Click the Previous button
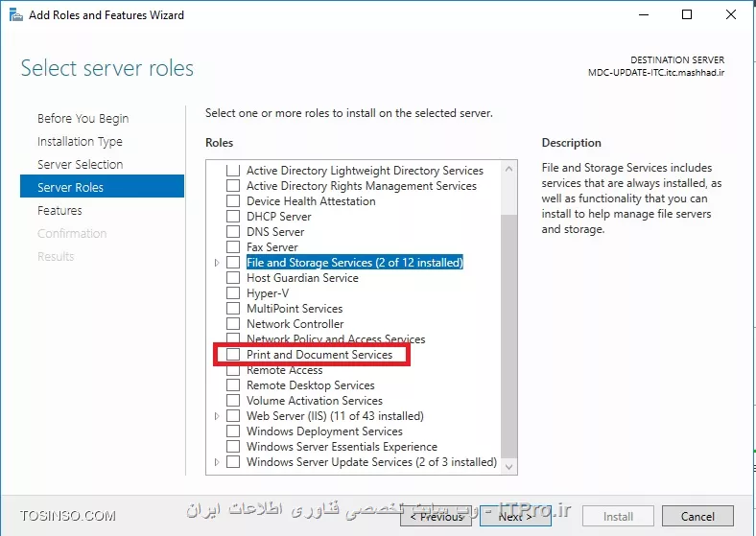756x536 pixels. point(436,516)
